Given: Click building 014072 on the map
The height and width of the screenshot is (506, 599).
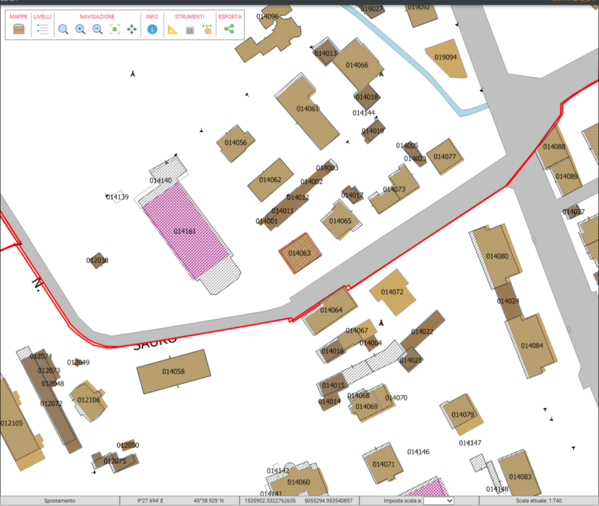Looking at the screenshot, I should [x=392, y=292].
